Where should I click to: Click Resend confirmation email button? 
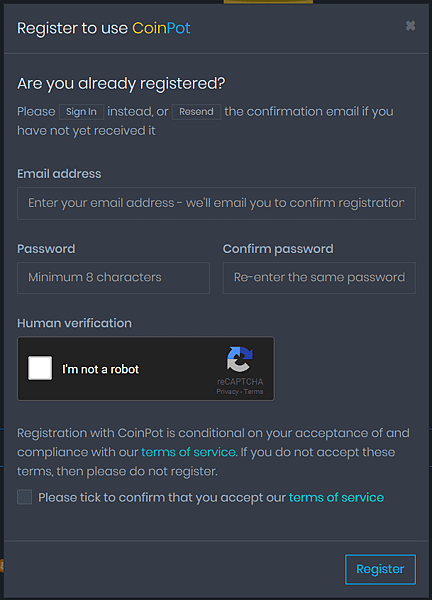[x=196, y=112]
